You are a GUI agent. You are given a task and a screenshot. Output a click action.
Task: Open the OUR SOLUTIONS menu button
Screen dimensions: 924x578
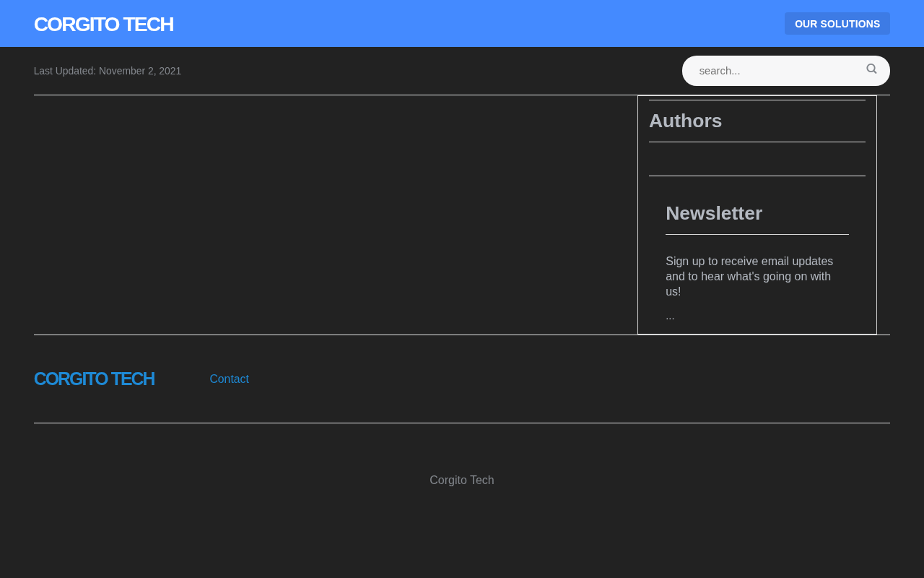(x=837, y=24)
